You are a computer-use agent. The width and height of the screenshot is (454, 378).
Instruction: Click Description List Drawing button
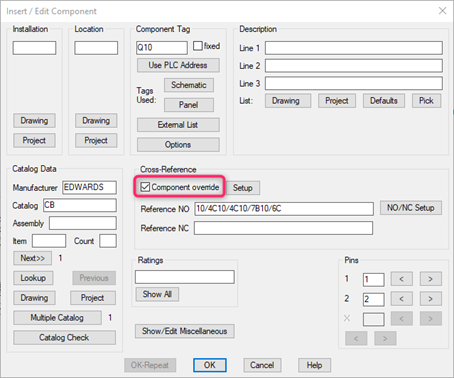click(288, 101)
